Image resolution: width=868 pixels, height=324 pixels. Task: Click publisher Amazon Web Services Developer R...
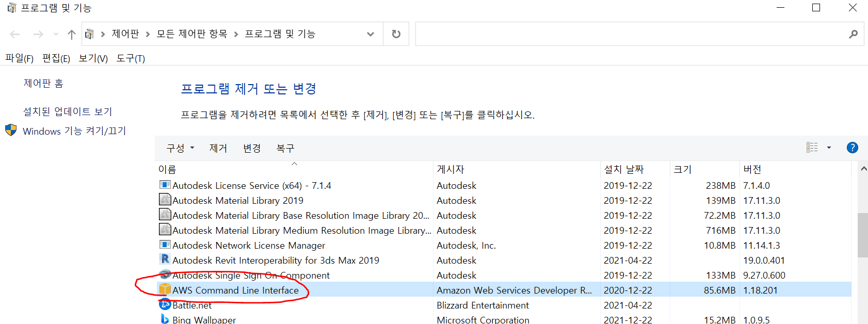(514, 290)
